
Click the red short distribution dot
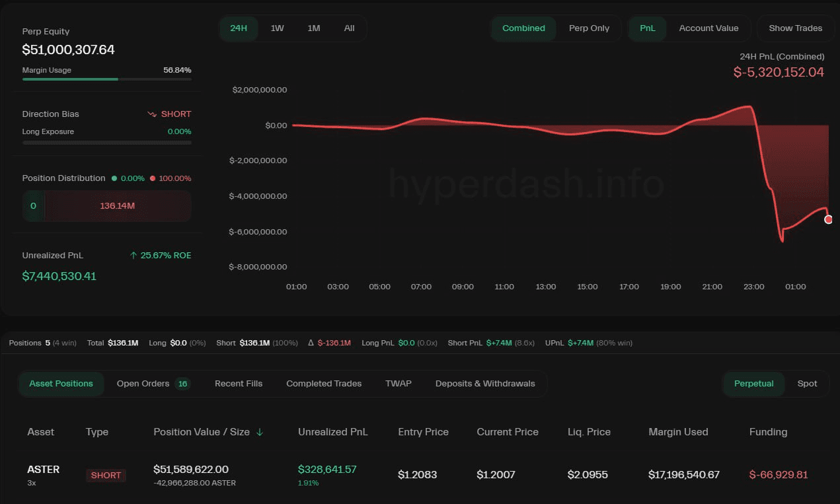coord(153,178)
